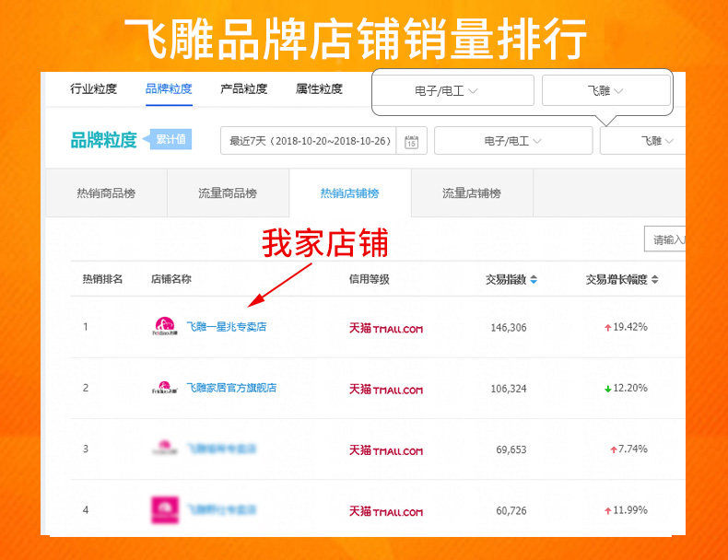The image size is (728, 560).
Task: Select the 热销店铺榜 tab
Action: point(350,193)
